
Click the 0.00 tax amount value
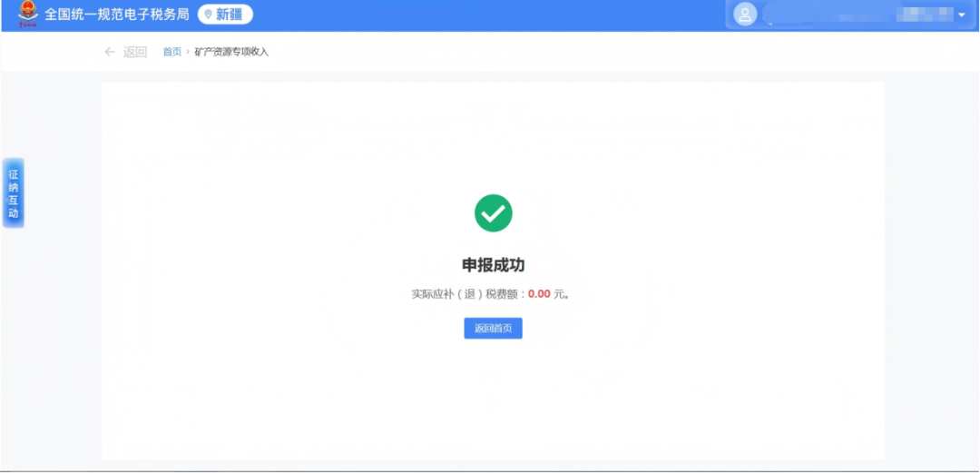[x=539, y=294]
